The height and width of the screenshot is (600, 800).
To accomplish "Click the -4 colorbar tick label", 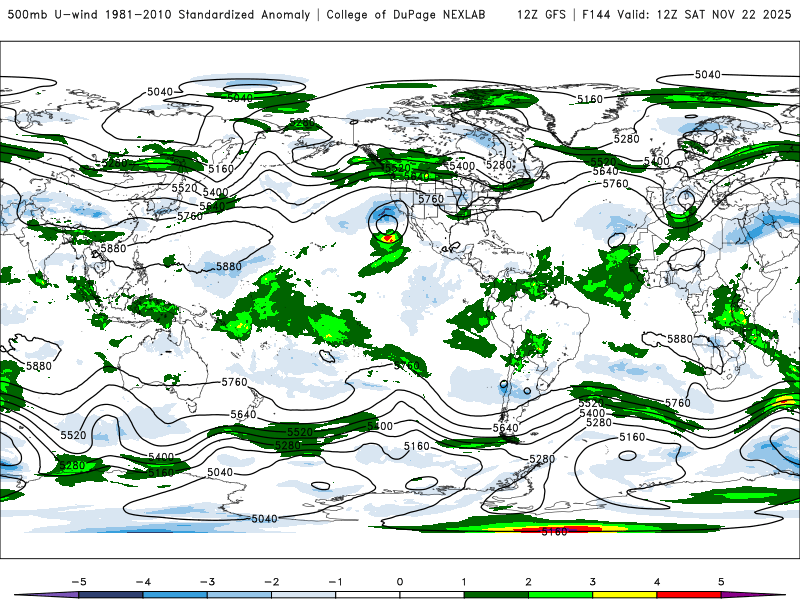I will pos(143,582).
